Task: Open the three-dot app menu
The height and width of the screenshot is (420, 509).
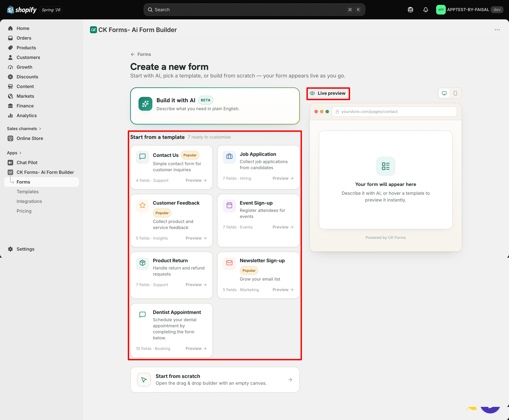Action: (497, 30)
